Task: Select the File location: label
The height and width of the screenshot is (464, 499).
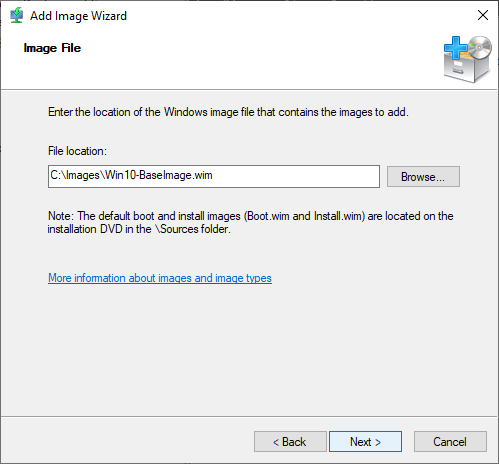Action: tap(77, 151)
